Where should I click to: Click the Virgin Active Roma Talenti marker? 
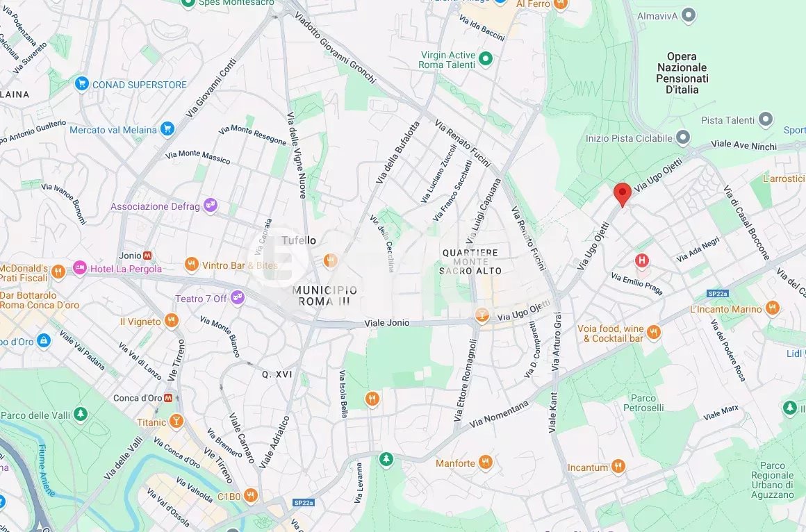coord(485,59)
